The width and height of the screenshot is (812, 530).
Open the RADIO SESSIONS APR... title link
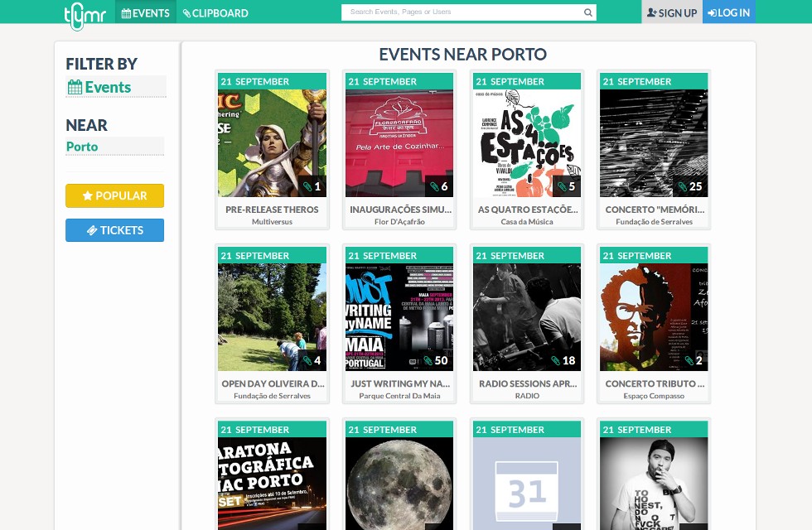coord(528,383)
